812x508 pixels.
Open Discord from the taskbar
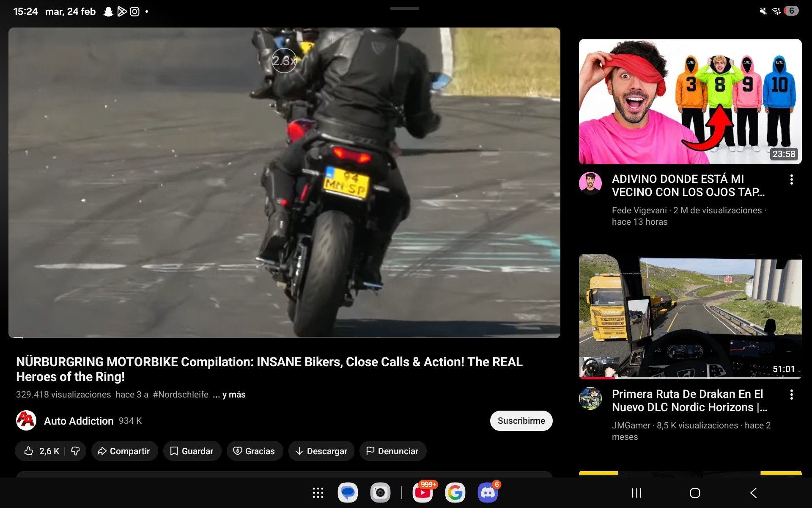(487, 493)
